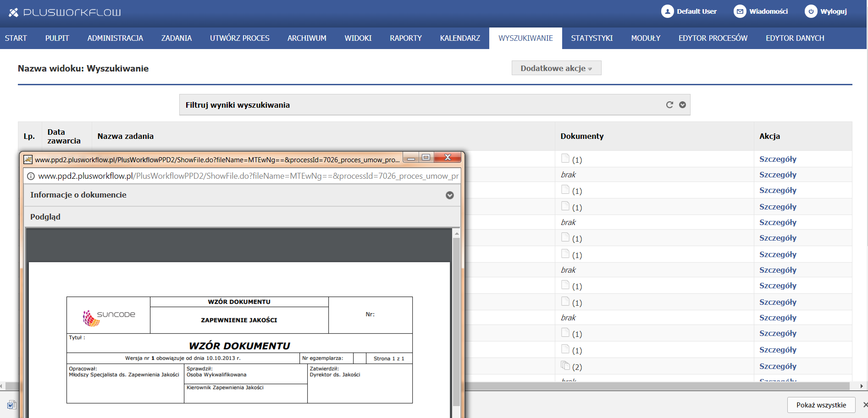Go to the EDYTOR PROCESÓW tab
The height and width of the screenshot is (418, 868).
[x=713, y=38]
